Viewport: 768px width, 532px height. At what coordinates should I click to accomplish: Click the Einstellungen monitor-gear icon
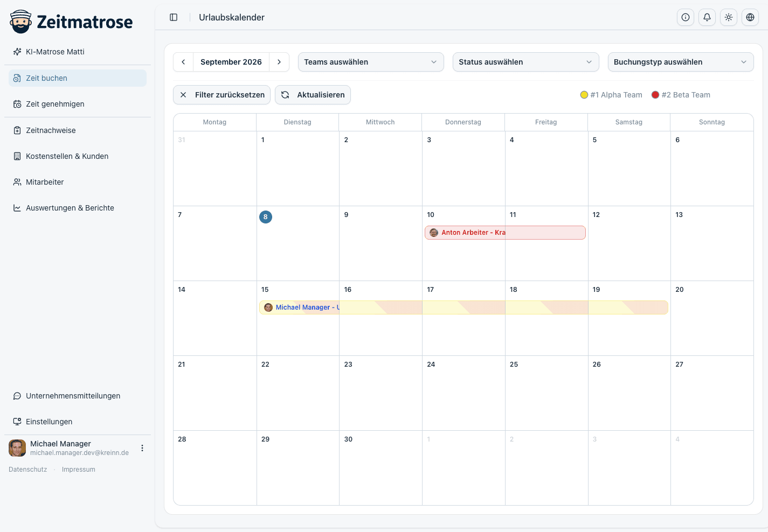click(x=17, y=422)
